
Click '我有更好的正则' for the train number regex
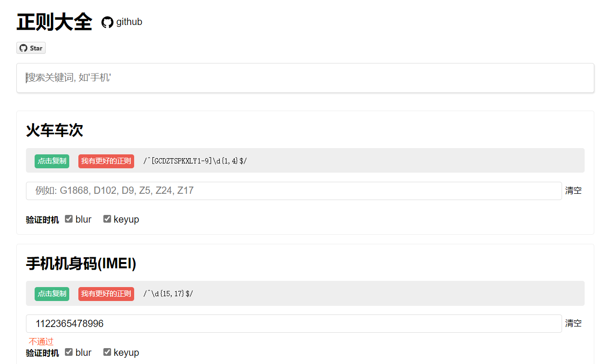(106, 161)
